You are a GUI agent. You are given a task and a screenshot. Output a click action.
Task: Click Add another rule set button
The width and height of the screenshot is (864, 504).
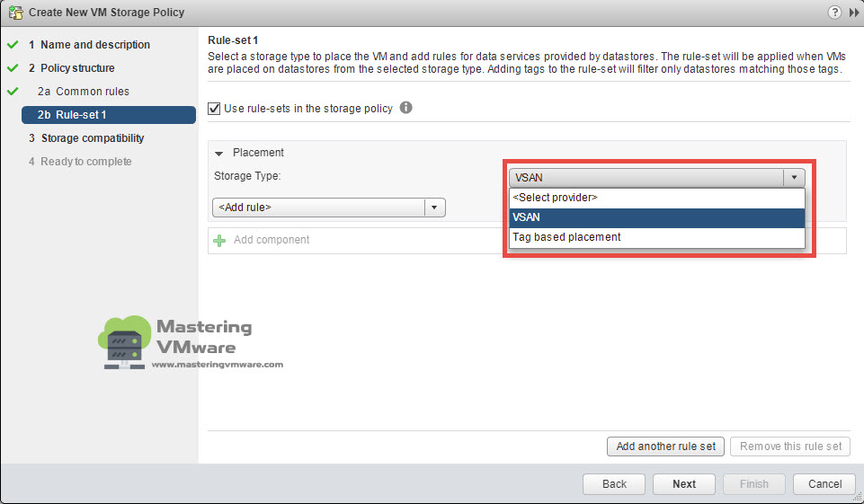click(x=665, y=447)
